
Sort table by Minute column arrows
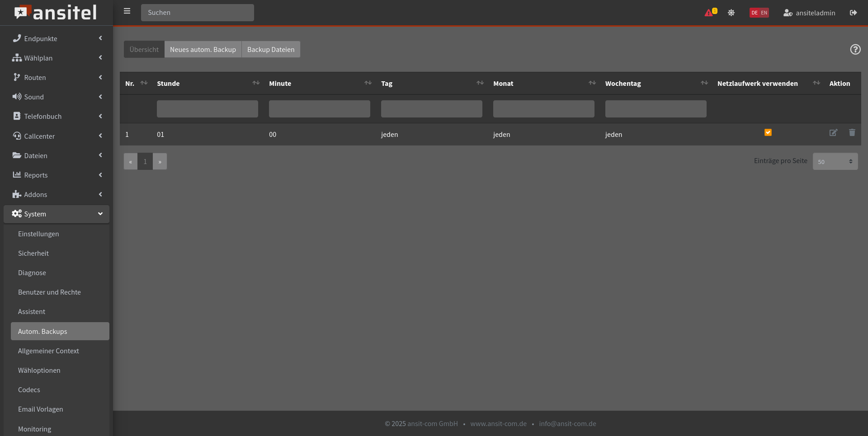click(x=368, y=83)
